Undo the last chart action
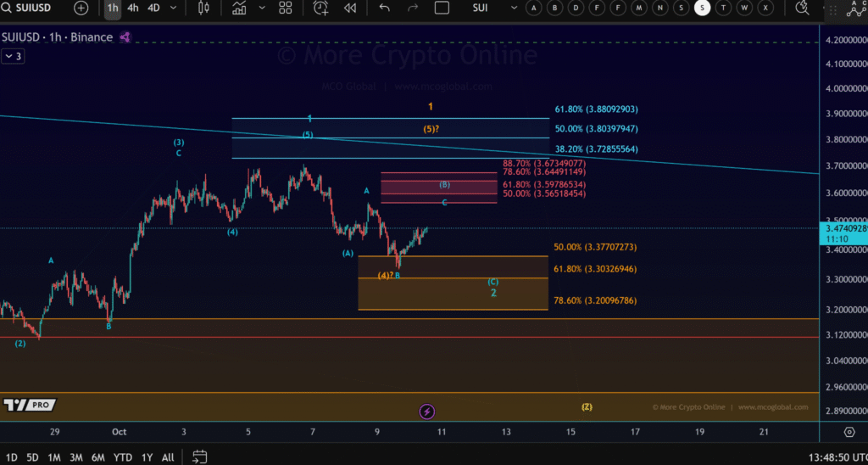The height and width of the screenshot is (465, 868). (384, 8)
